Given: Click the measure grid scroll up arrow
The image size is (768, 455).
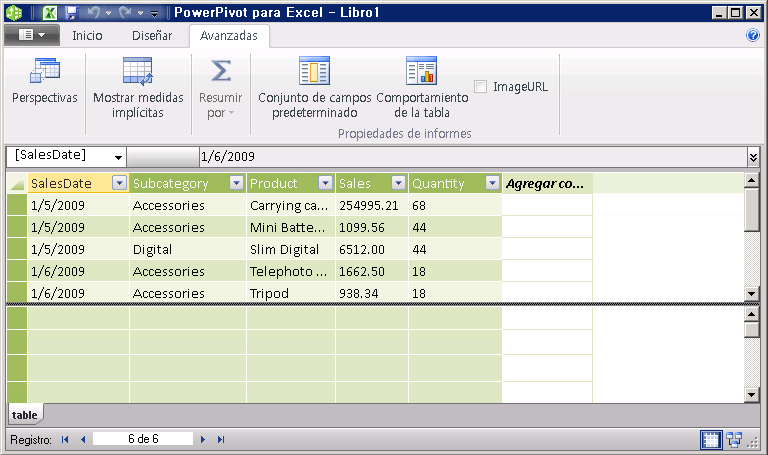Looking at the screenshot, I should [751, 314].
